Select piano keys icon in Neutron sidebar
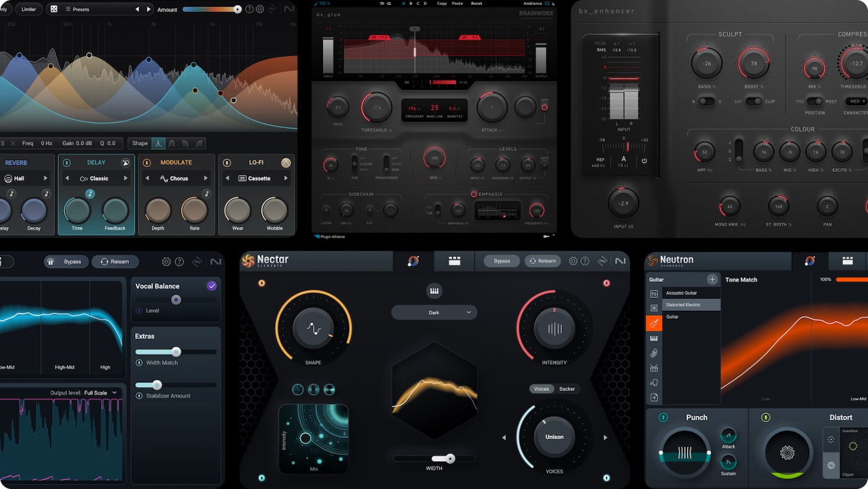The image size is (868, 489). coord(654,339)
